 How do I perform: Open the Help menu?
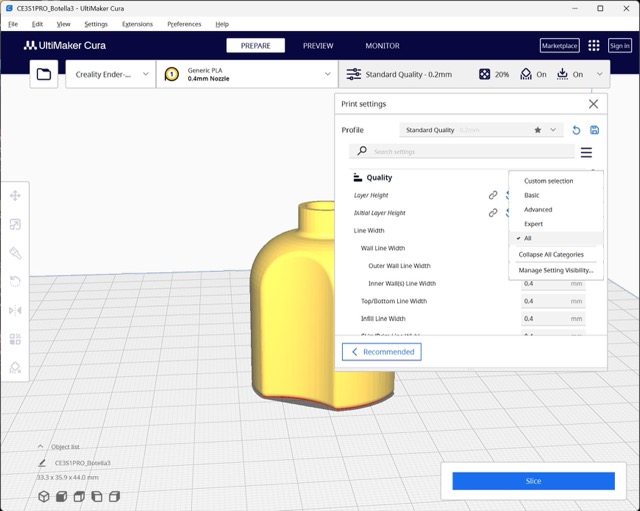click(x=222, y=24)
